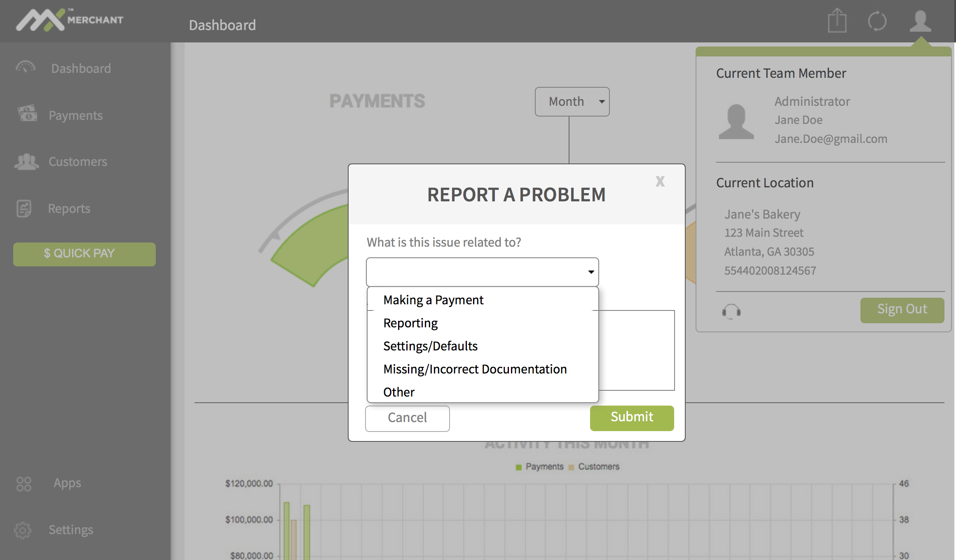The width and height of the screenshot is (956, 560).
Task: Close the Report a Problem dialog
Action: (x=660, y=181)
